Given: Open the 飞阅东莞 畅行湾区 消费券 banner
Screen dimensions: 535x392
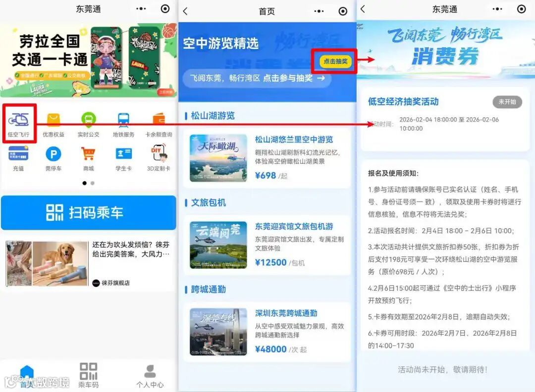Looking at the screenshot, I should [446, 49].
